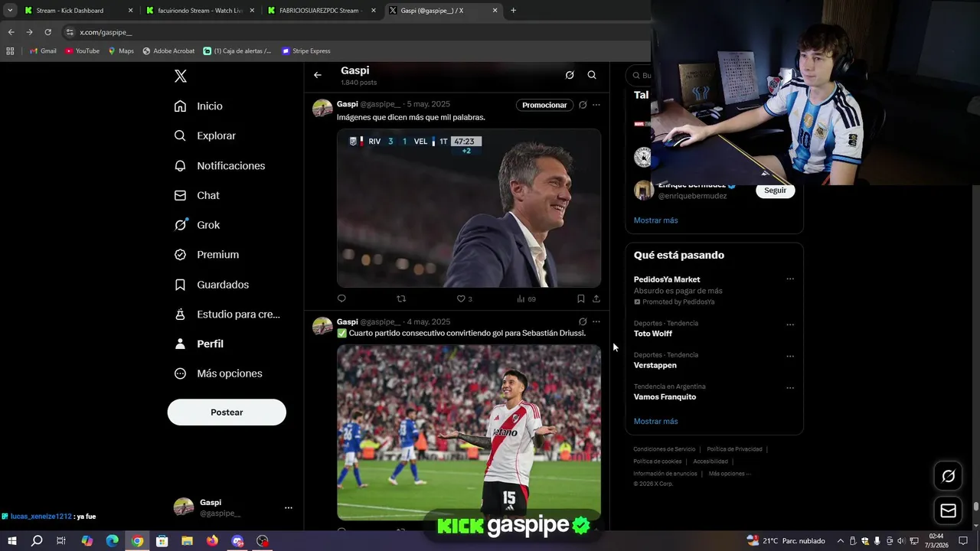
Task: Switch to facuiriondo Stream tab
Action: tap(200, 11)
